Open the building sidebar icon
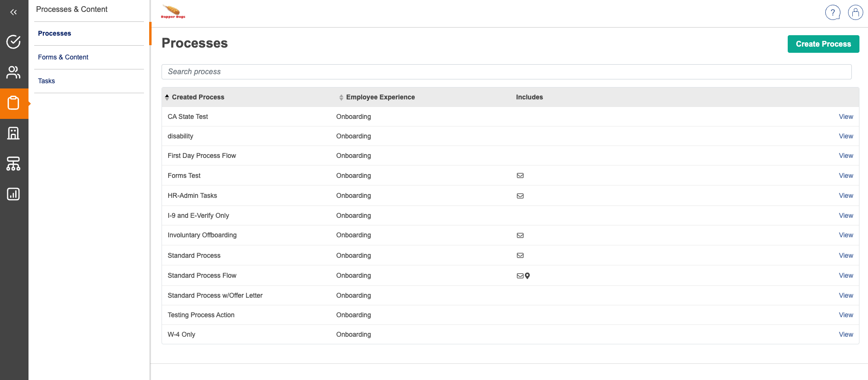This screenshot has width=868, height=380. click(13, 133)
